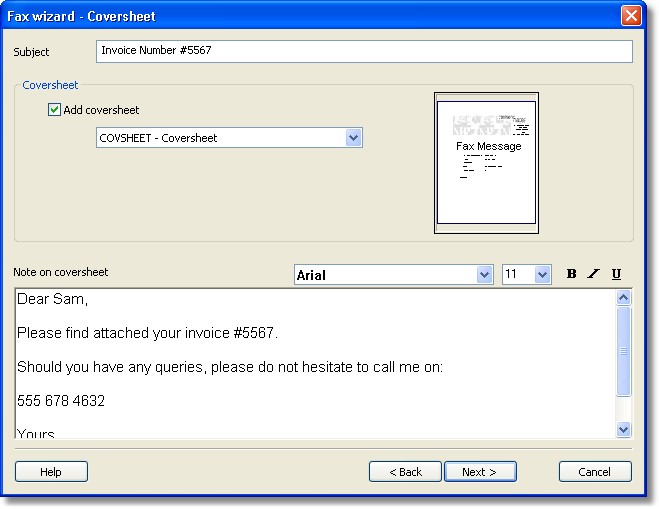Open Help for the fax wizard
The width and height of the screenshot is (659, 509).
51,472
